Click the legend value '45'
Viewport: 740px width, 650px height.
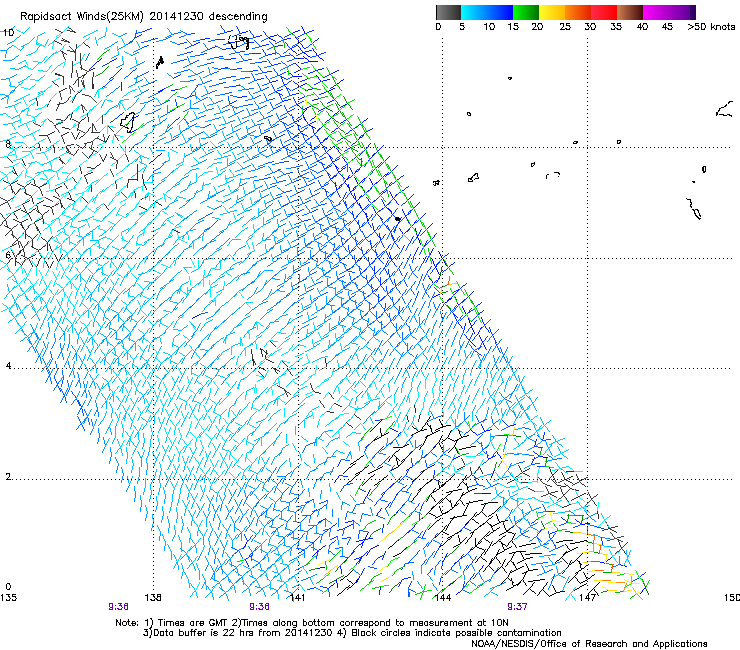667,27
